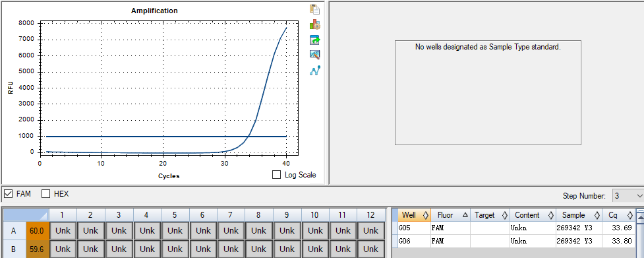Select plate column 9 header
The image size is (644, 258).
click(287, 215)
